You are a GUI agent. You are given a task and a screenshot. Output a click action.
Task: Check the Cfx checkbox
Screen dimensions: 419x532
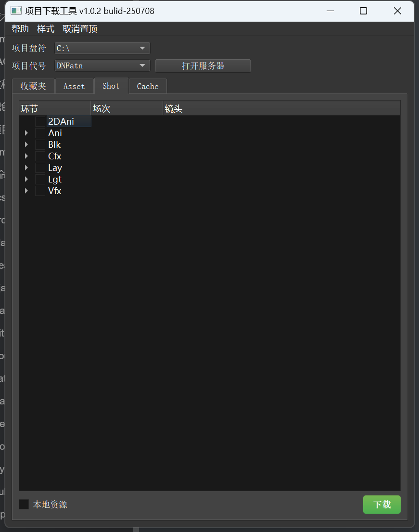(40, 156)
